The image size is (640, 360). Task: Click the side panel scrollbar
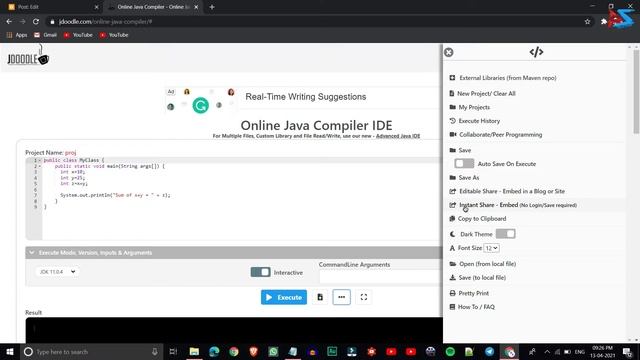[636, 91]
